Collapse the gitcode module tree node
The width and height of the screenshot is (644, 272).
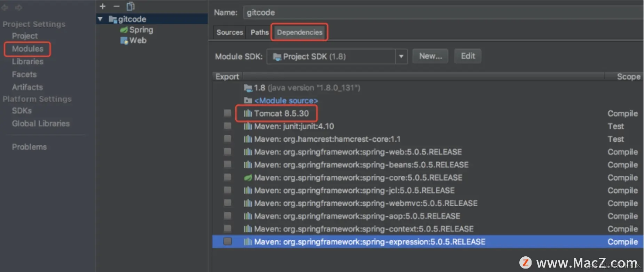[x=100, y=19]
